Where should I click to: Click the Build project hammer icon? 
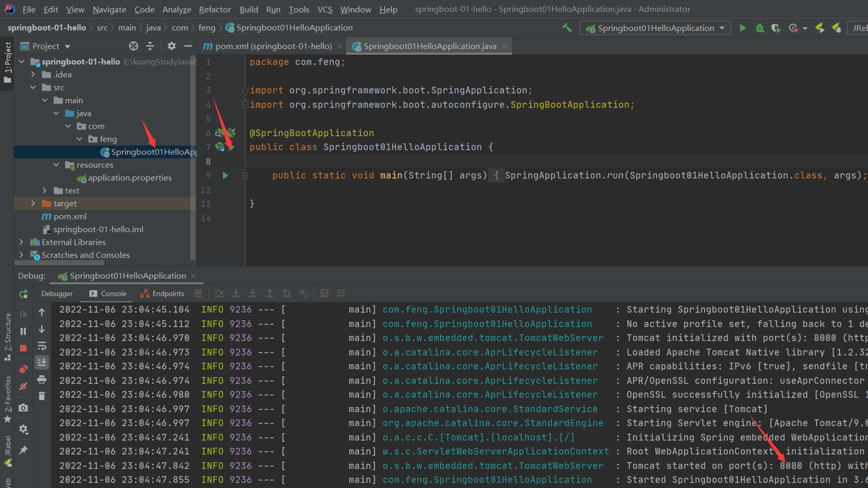pyautogui.click(x=567, y=28)
